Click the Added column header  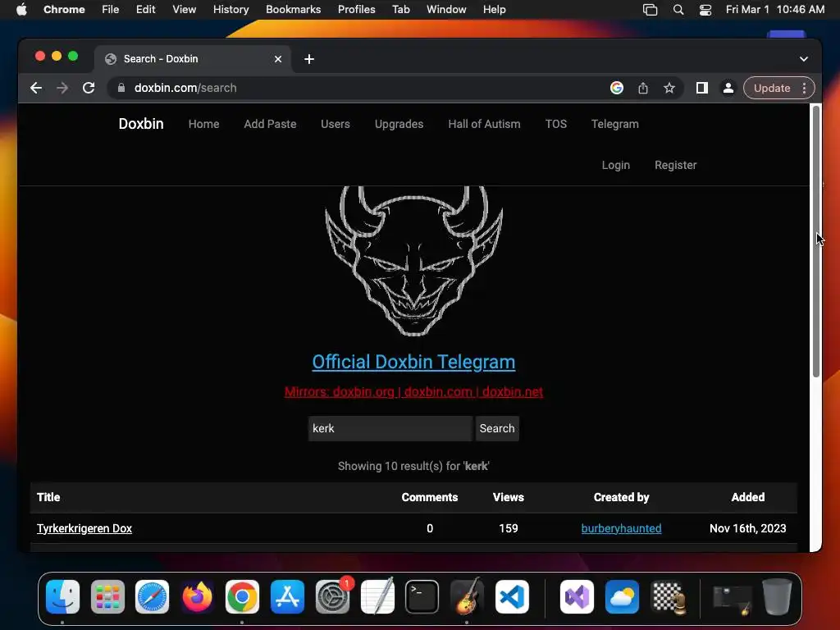click(748, 497)
